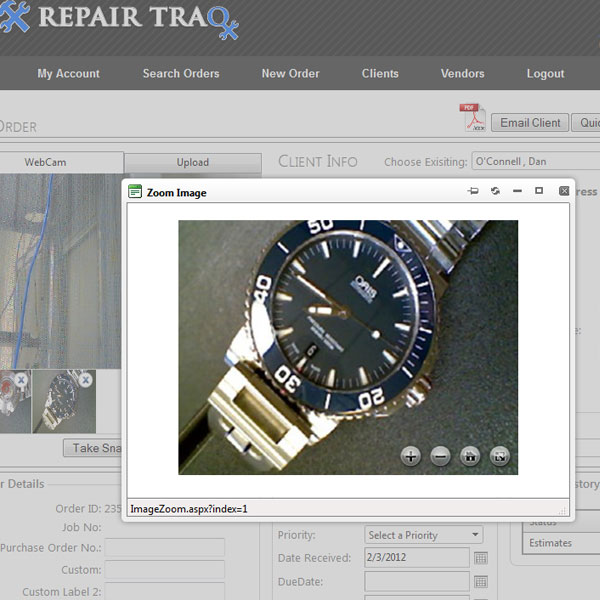Open the Search Orders menu
The height and width of the screenshot is (600, 600).
[x=181, y=73]
